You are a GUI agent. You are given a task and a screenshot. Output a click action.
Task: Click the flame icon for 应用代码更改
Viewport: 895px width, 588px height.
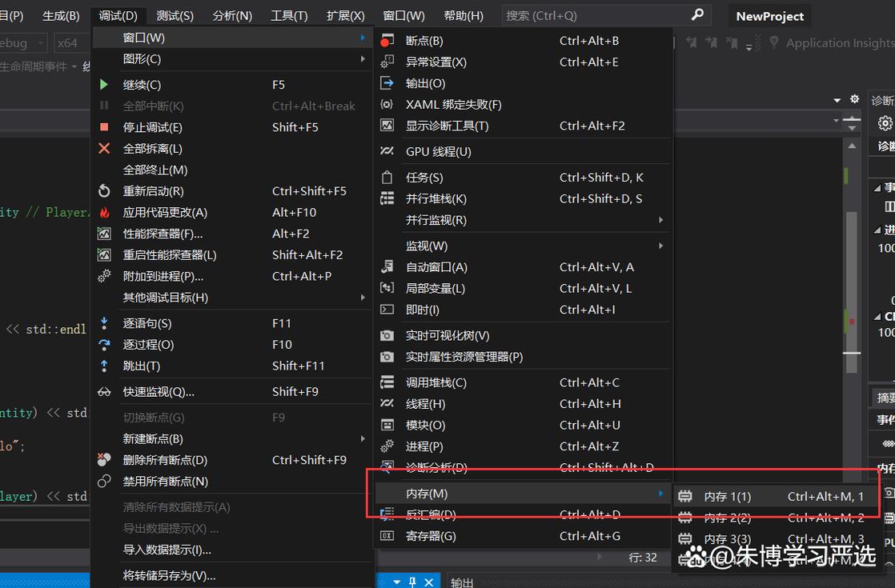[104, 212]
